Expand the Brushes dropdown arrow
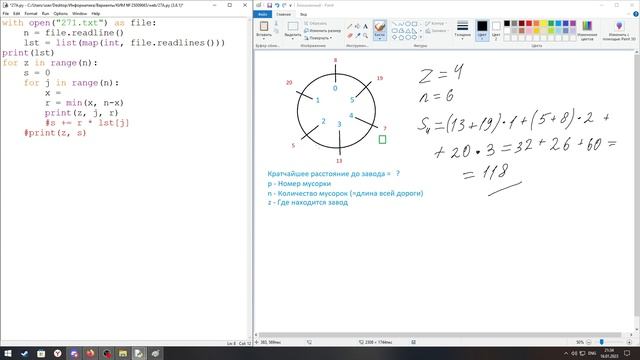This screenshot has height=360, width=640. point(380,38)
